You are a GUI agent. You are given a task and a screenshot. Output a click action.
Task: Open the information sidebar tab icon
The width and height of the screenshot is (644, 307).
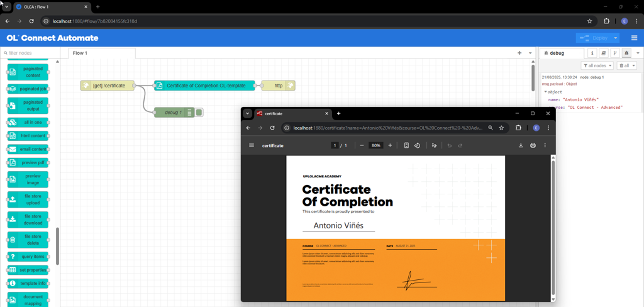click(x=592, y=53)
